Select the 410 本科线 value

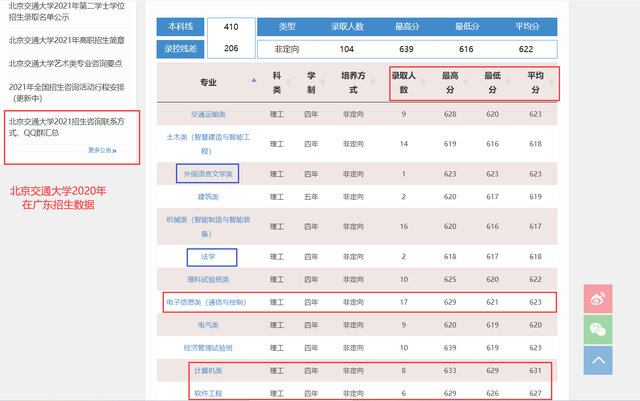coord(231,27)
